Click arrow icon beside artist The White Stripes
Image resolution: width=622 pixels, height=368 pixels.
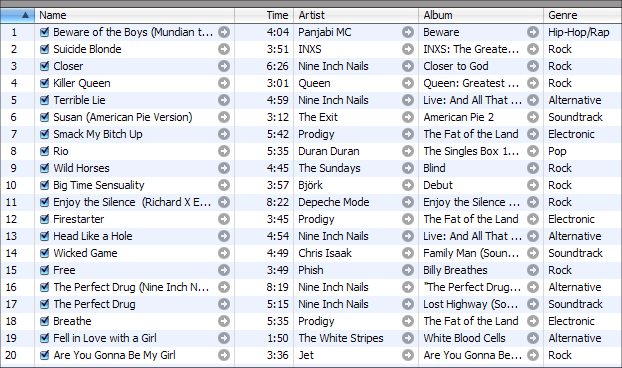[408, 338]
